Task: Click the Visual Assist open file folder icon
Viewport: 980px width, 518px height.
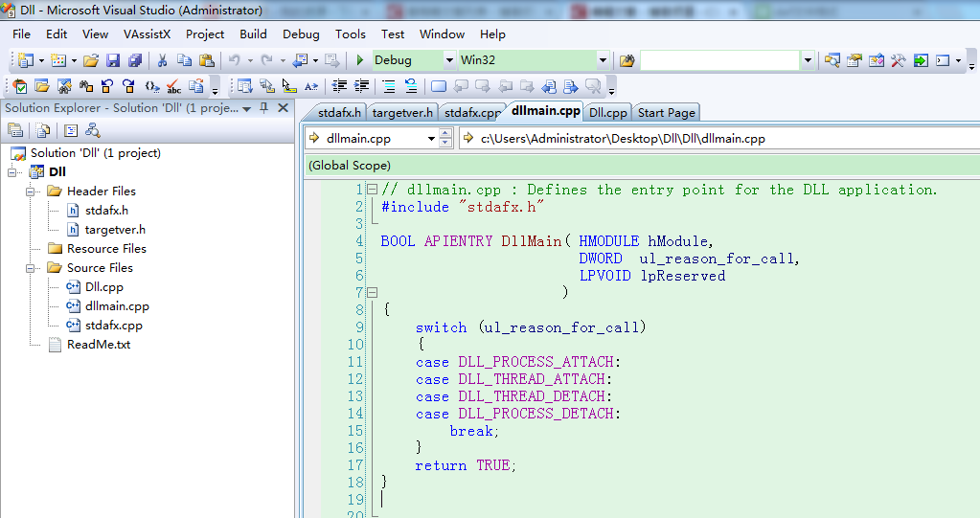Action: 42,86
